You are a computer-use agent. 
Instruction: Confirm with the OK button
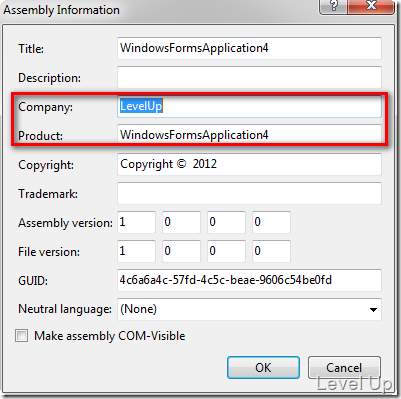point(263,368)
